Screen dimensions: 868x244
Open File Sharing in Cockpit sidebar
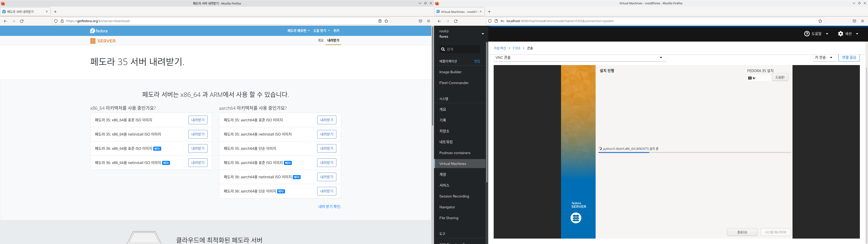click(x=460, y=218)
